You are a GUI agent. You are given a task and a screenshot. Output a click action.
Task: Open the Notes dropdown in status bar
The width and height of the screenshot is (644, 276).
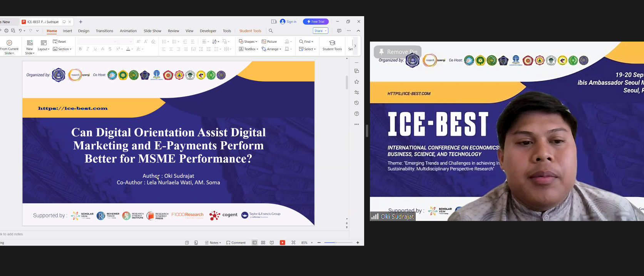pos(213,243)
